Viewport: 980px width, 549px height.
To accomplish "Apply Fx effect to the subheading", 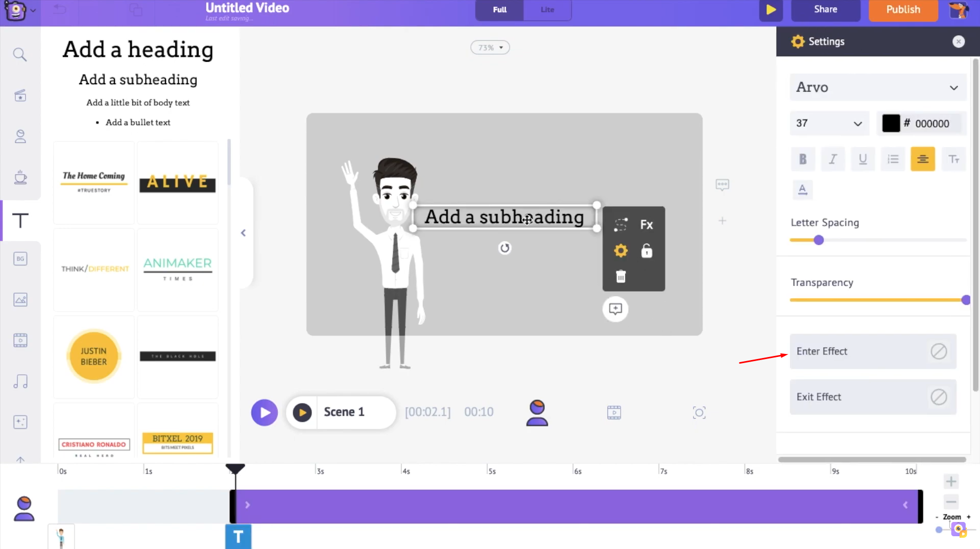I will 646,224.
